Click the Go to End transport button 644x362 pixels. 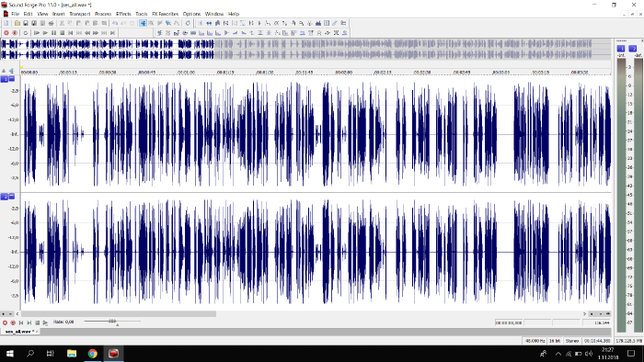coord(112,33)
